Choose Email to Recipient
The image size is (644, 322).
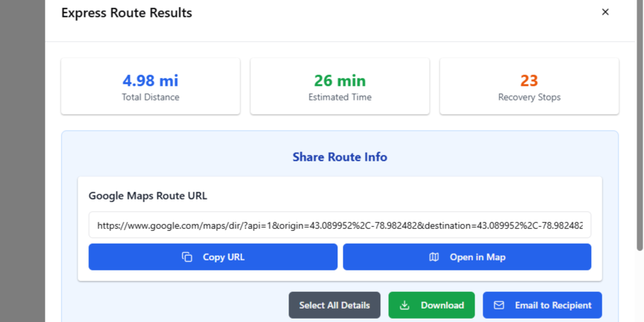pyautogui.click(x=542, y=305)
